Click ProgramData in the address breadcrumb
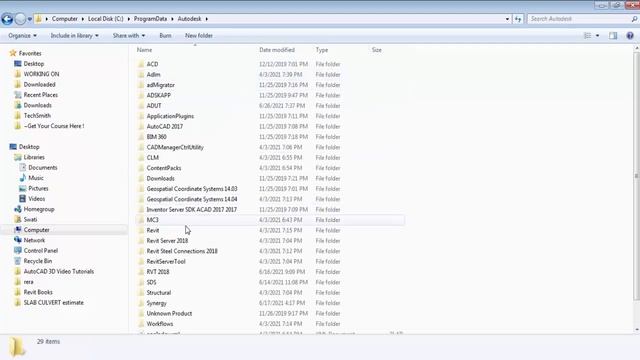The width and height of the screenshot is (640, 360). (150, 19)
